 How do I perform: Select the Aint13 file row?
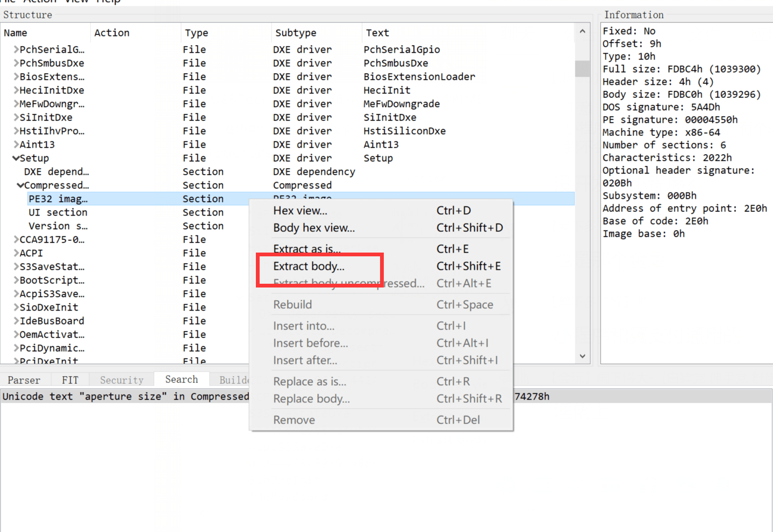point(37,145)
